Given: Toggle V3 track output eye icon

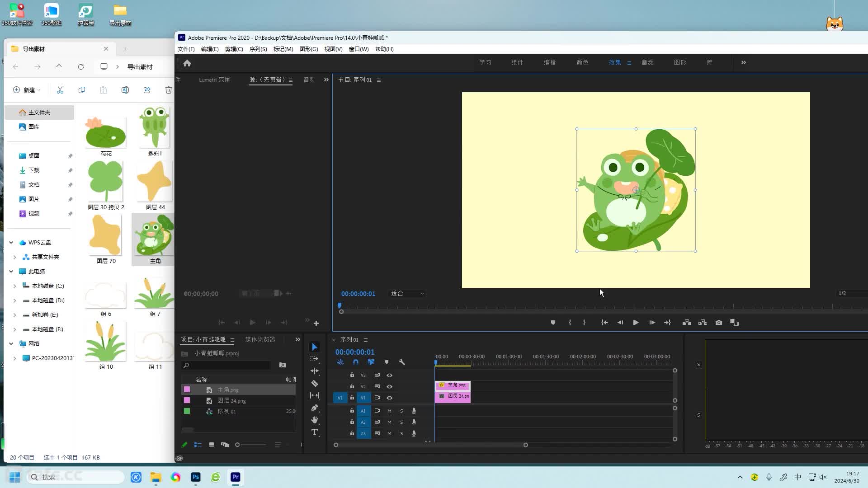Looking at the screenshot, I should pyautogui.click(x=389, y=375).
